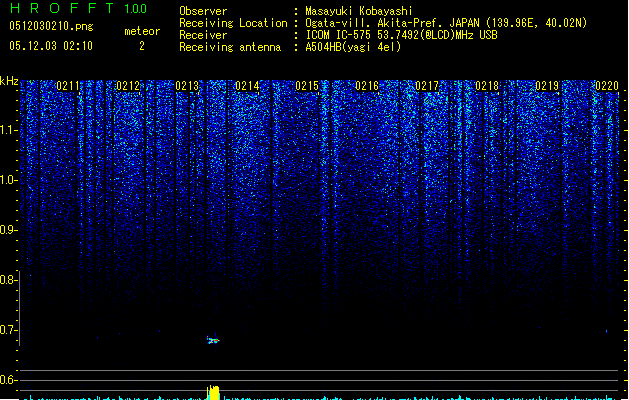Click the Receiving Location field label

pos(233,23)
